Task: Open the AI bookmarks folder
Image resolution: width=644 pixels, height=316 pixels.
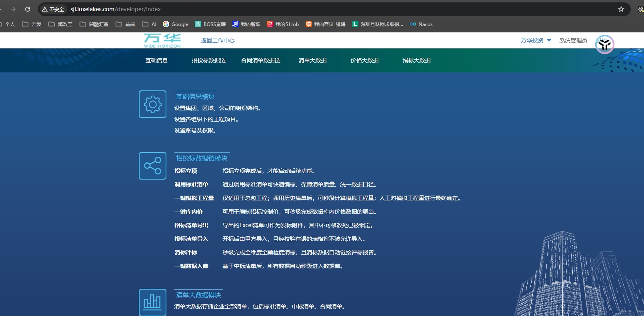Action: point(149,24)
